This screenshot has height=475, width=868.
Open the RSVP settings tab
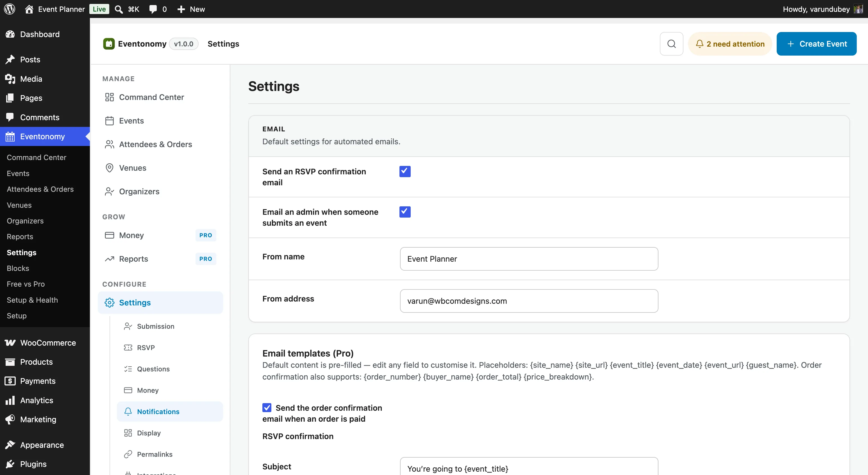[170, 348]
